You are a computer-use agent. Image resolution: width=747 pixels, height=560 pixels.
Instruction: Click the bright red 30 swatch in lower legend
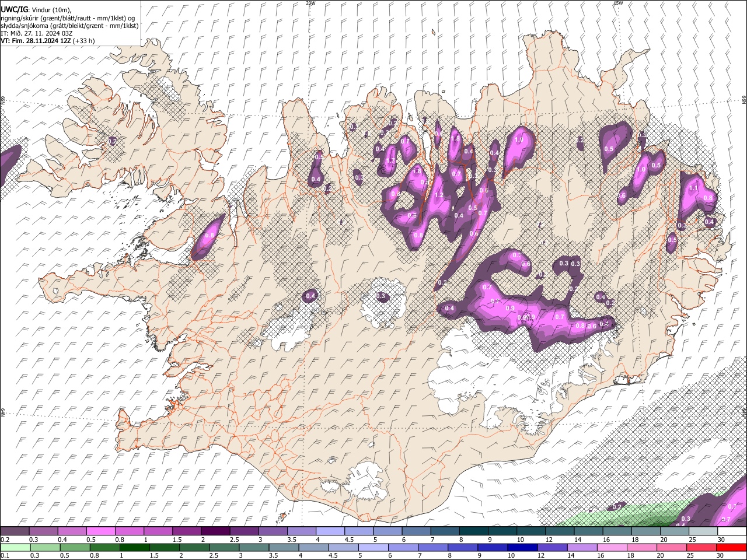click(731, 547)
